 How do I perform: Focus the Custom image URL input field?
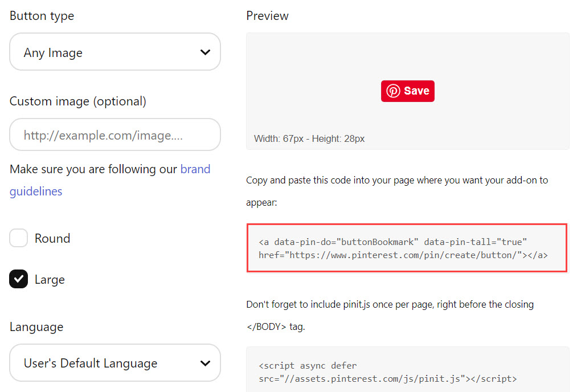[x=115, y=134]
